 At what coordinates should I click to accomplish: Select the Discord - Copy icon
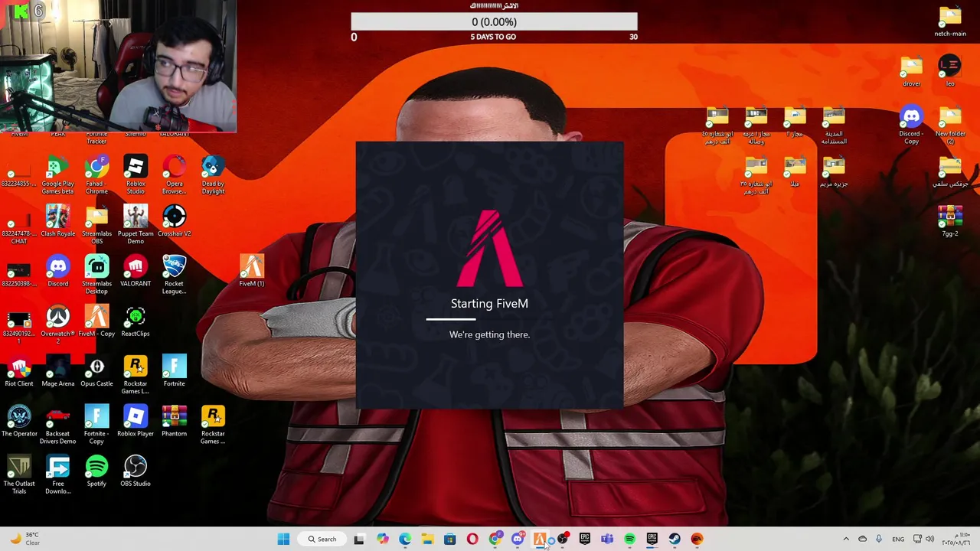(911, 126)
